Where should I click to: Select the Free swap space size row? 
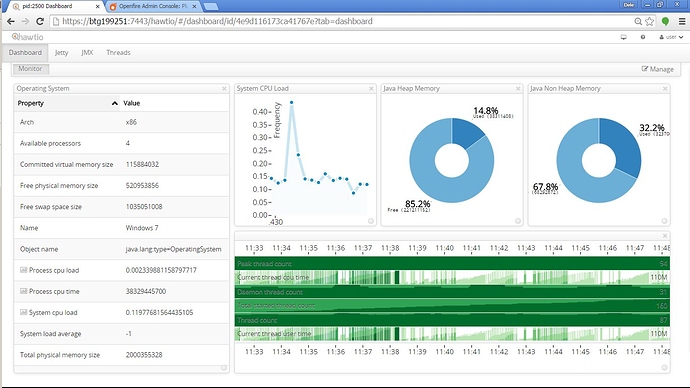pos(121,207)
